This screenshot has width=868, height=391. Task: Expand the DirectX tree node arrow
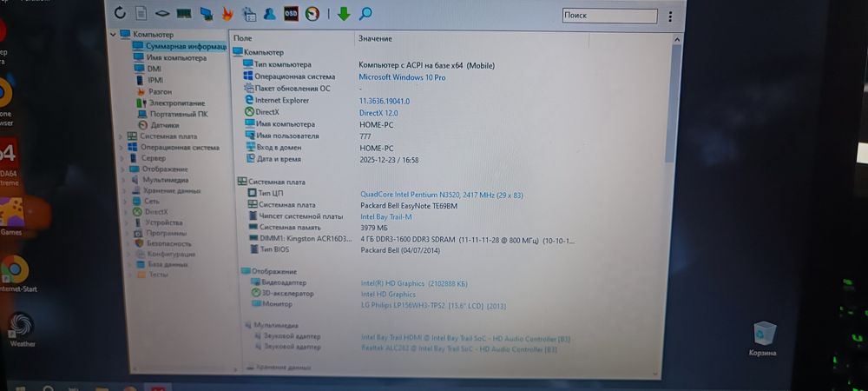pos(124,211)
